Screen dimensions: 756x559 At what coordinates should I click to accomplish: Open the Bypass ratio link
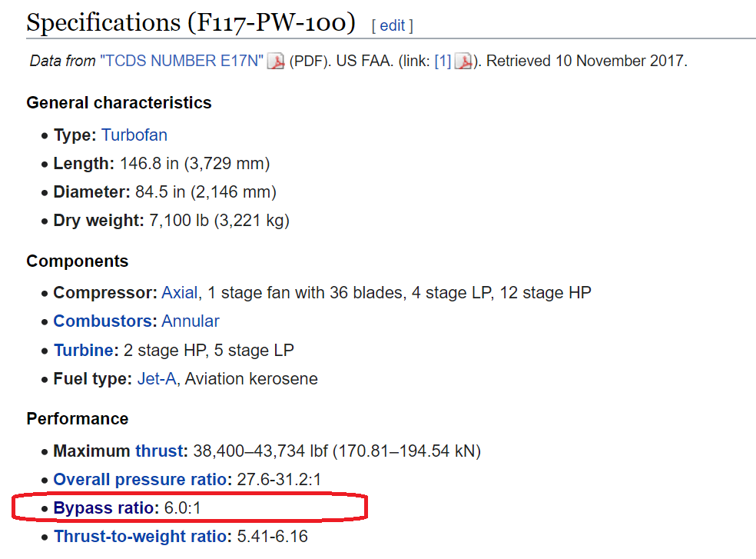click(x=104, y=507)
